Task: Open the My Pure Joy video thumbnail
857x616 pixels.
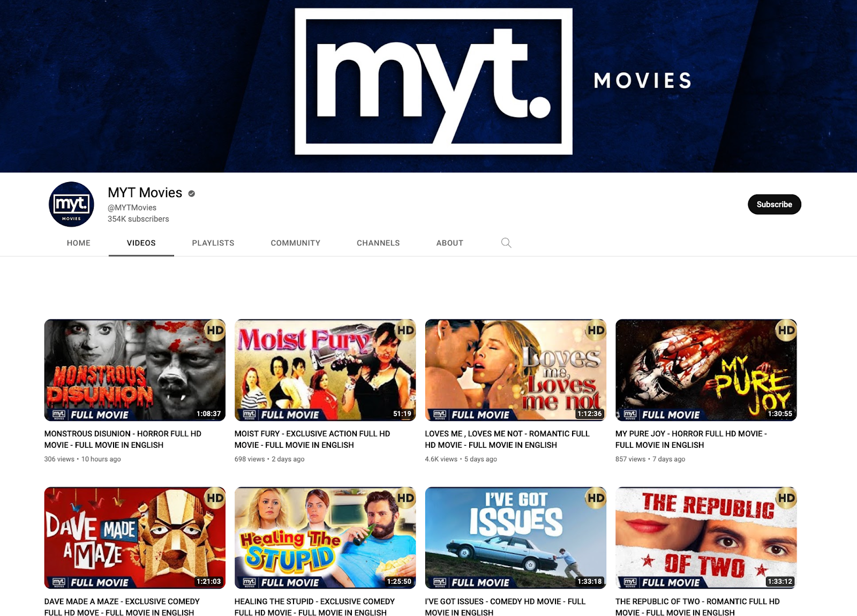Action: [x=706, y=370]
